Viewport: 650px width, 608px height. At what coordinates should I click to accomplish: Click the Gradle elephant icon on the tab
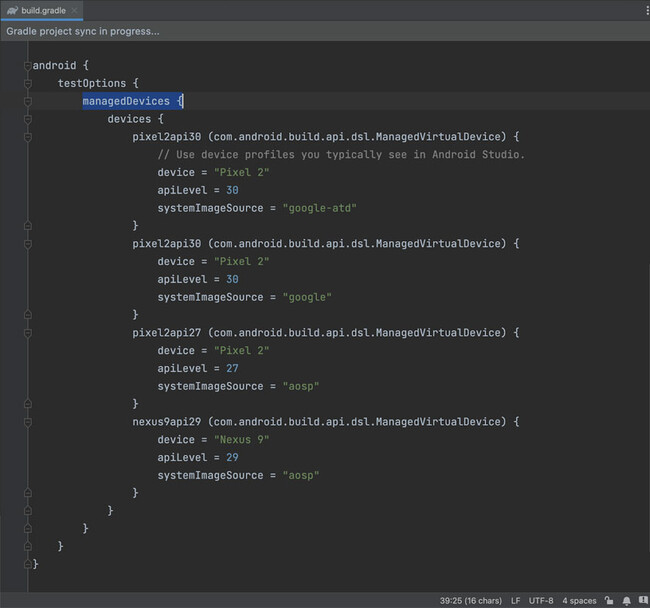12,11
